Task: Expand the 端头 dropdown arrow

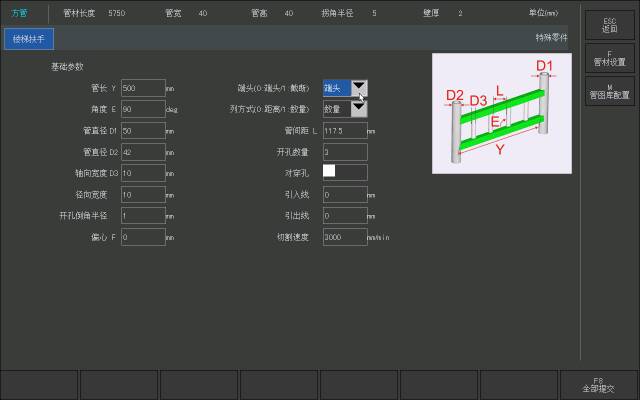Action: [359, 88]
